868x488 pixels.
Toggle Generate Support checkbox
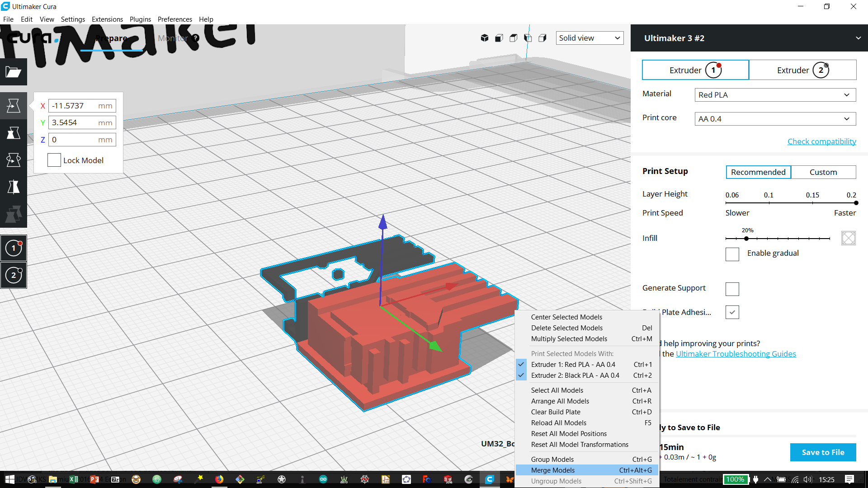732,289
